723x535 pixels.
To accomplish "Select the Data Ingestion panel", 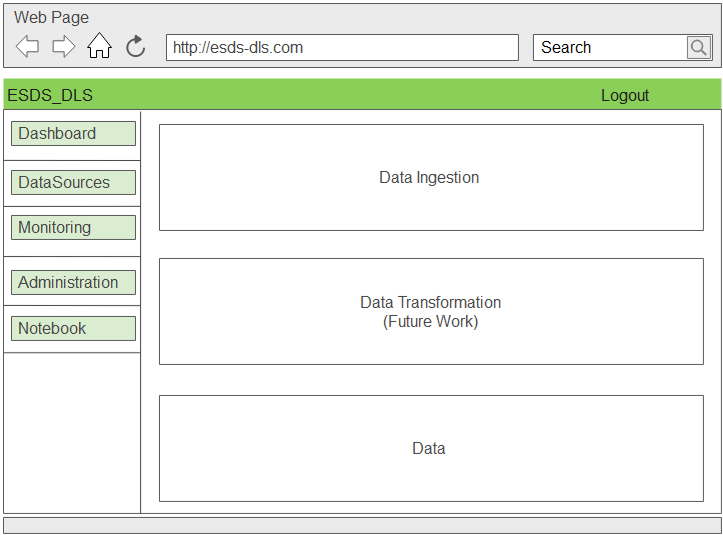I will tap(430, 177).
